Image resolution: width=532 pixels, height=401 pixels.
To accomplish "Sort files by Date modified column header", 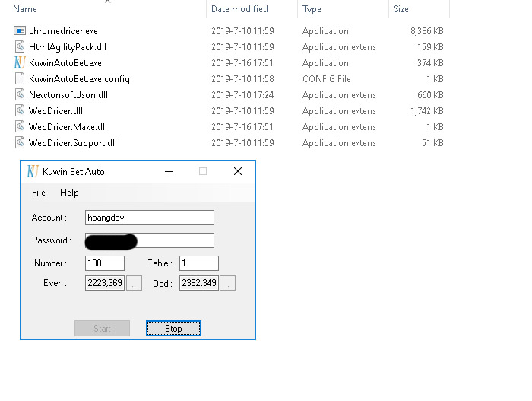I will coord(239,9).
